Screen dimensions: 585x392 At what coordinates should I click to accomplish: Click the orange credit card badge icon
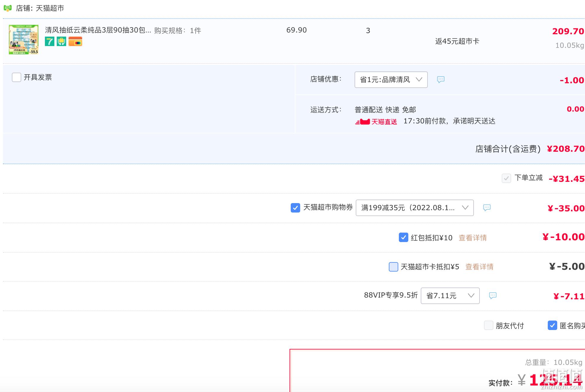(75, 41)
